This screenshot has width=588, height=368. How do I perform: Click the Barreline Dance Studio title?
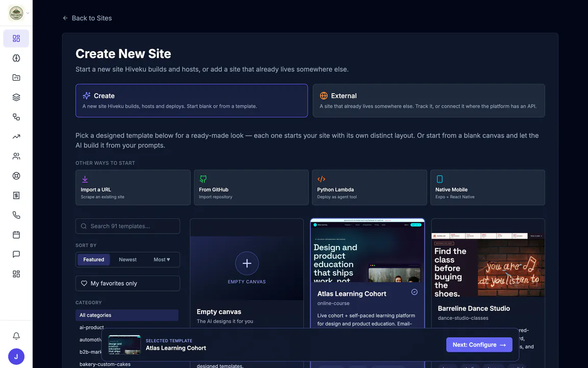point(474,308)
